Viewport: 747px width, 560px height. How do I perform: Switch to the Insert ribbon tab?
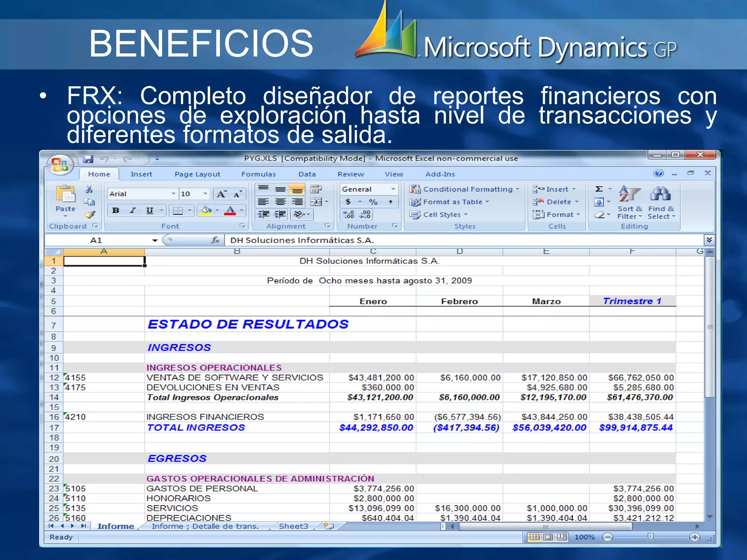[x=141, y=174]
